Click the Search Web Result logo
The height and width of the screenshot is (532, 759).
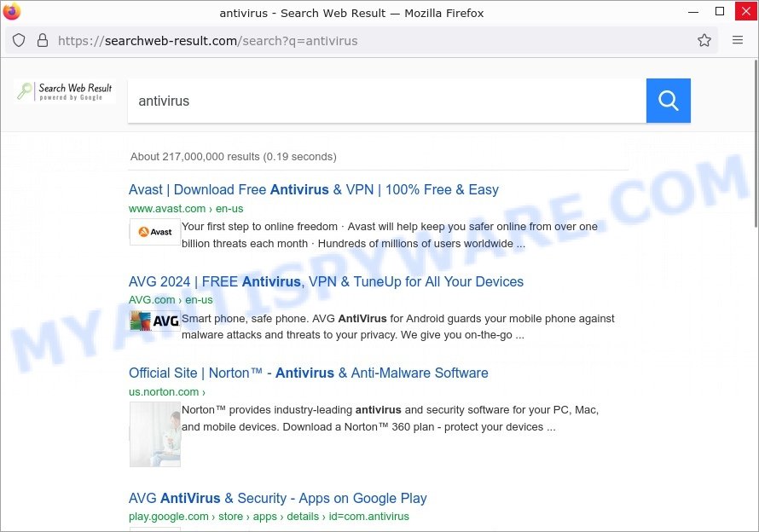[65, 91]
